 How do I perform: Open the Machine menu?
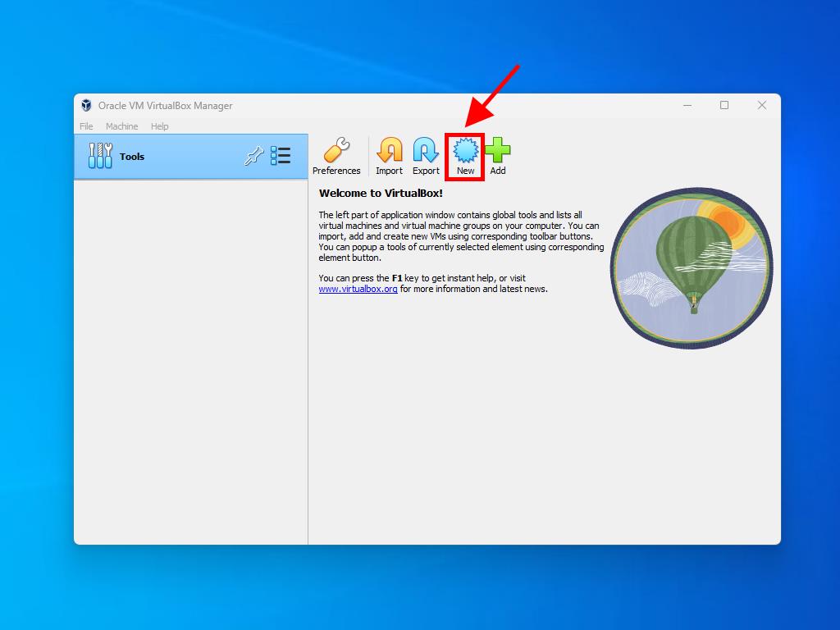pos(121,126)
